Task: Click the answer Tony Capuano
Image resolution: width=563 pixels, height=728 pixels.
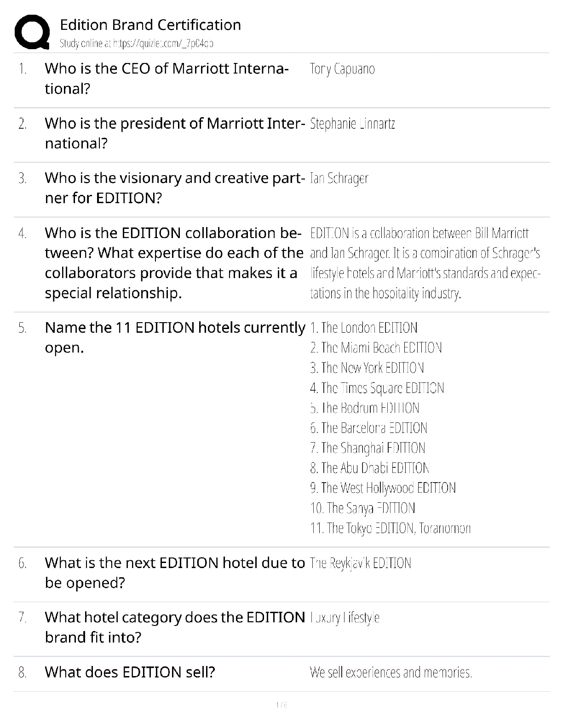Action: point(342,69)
